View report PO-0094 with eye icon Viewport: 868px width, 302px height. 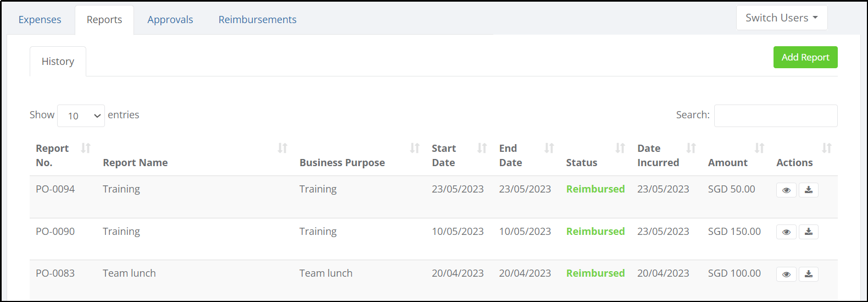pos(786,190)
